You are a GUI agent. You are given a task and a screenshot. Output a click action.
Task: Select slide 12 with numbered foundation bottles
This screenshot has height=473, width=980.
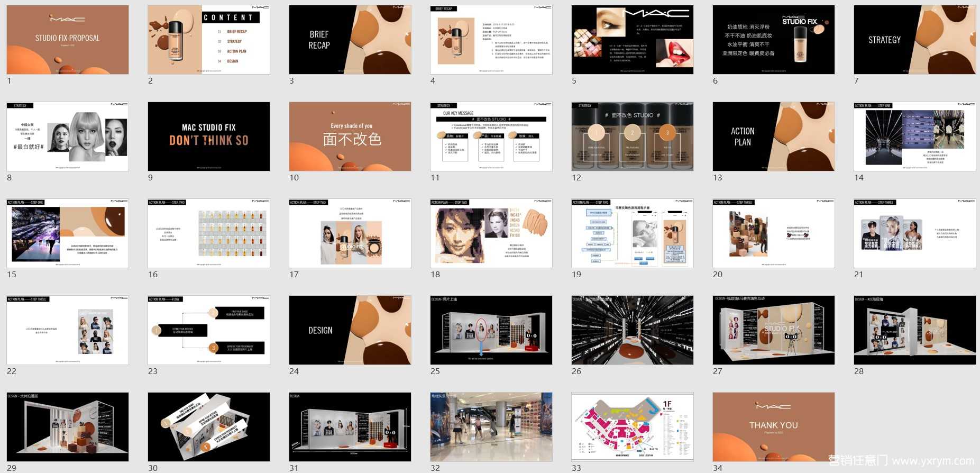pyautogui.click(x=633, y=137)
